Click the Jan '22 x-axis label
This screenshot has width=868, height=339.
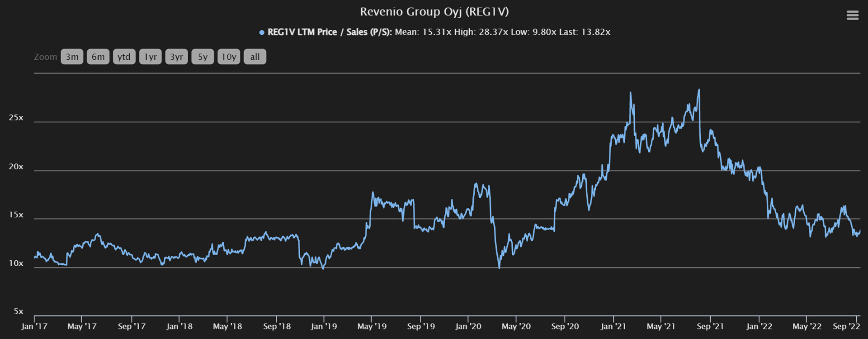[759, 326]
